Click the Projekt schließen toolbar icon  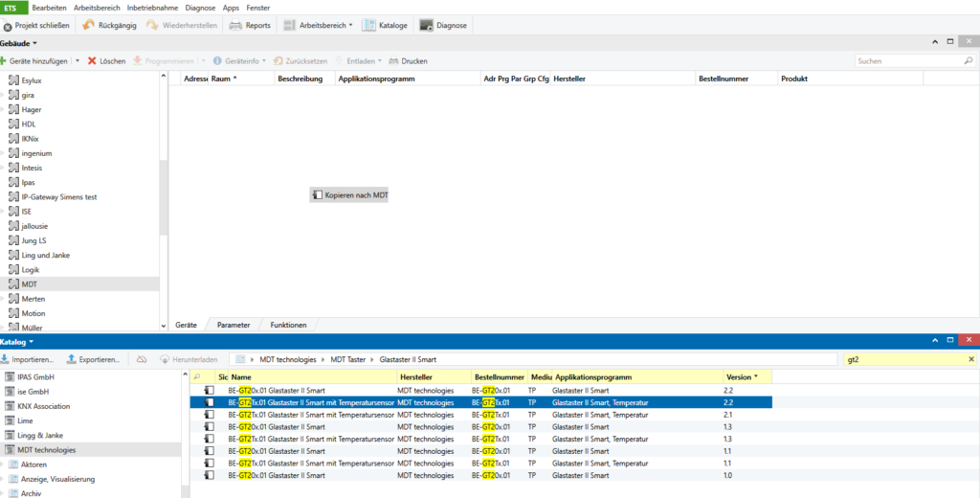(9, 26)
